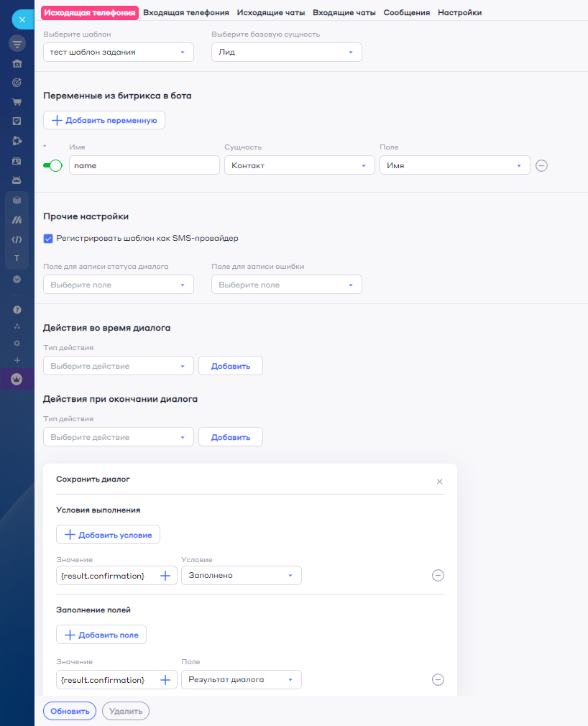
Task: Click the crown icon in sidebar
Action: coord(17,379)
